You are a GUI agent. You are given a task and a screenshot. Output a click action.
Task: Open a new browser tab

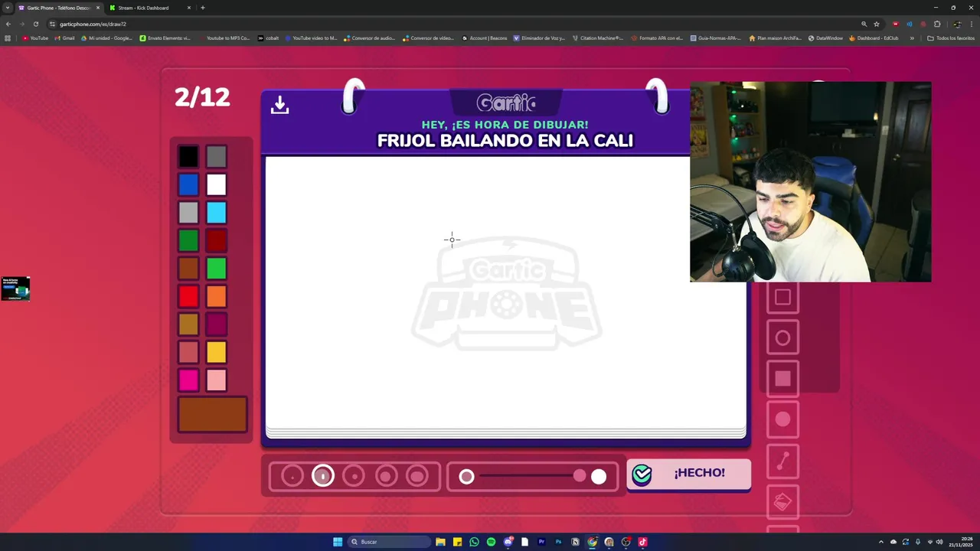(x=203, y=8)
